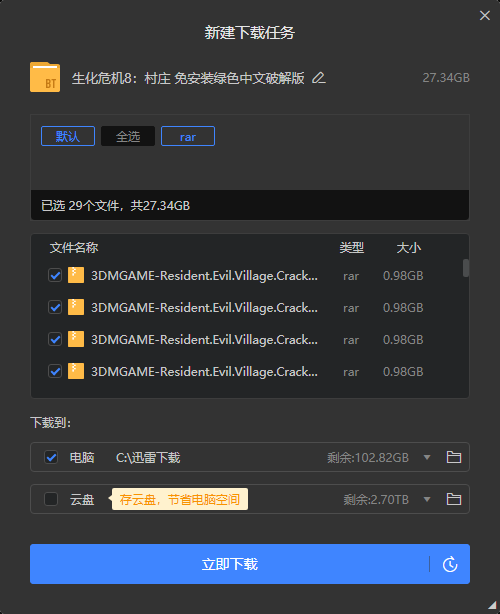
Task: Browse for a folder for the 电脑 download path
Action: pyautogui.click(x=454, y=457)
